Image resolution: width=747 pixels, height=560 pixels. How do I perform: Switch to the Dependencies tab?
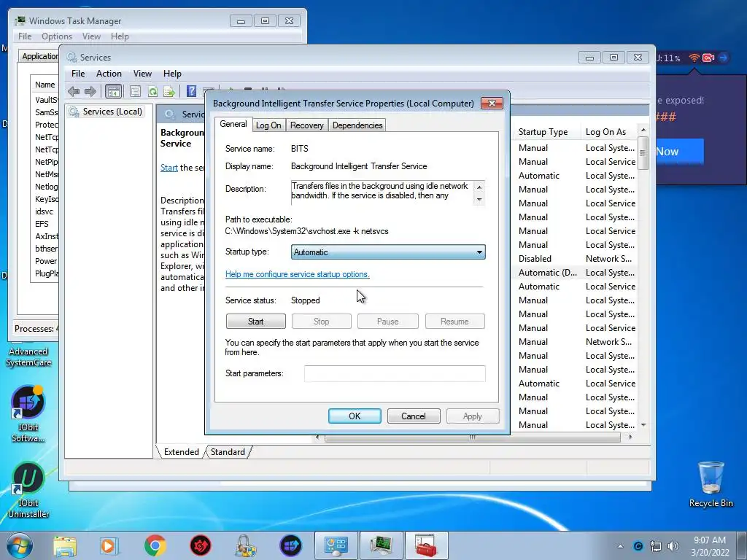point(357,125)
